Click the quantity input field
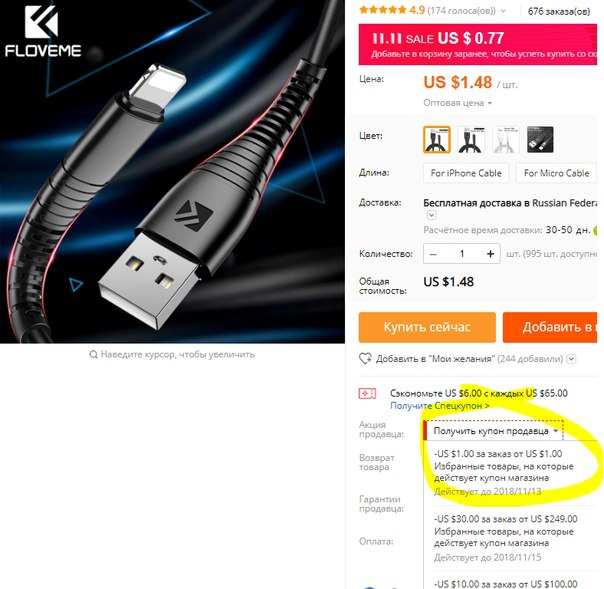The image size is (604, 589). 461,254
